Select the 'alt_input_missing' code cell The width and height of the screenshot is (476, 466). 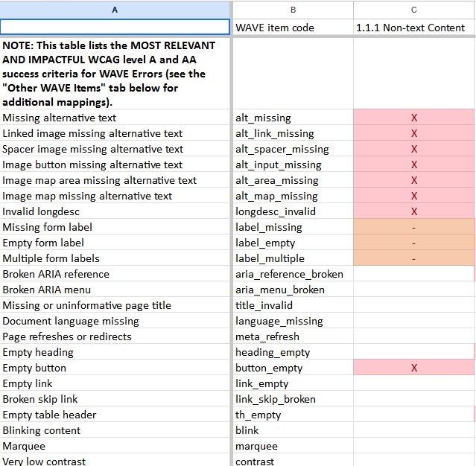293,165
